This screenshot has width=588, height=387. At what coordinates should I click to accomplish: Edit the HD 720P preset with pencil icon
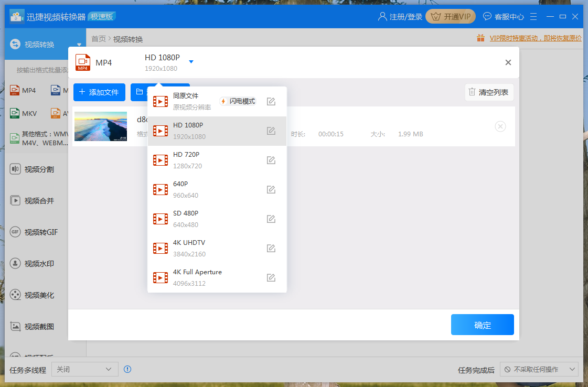(x=271, y=160)
